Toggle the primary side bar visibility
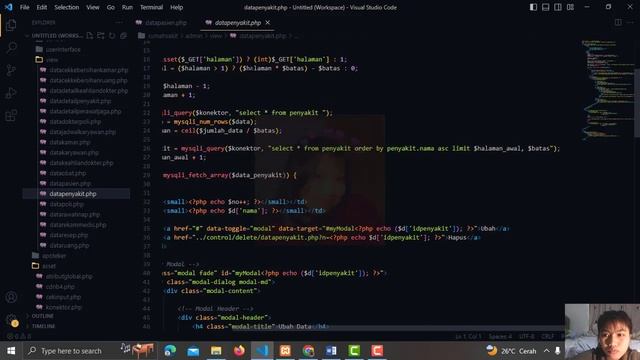The height and width of the screenshot is (360, 640). click(x=533, y=7)
